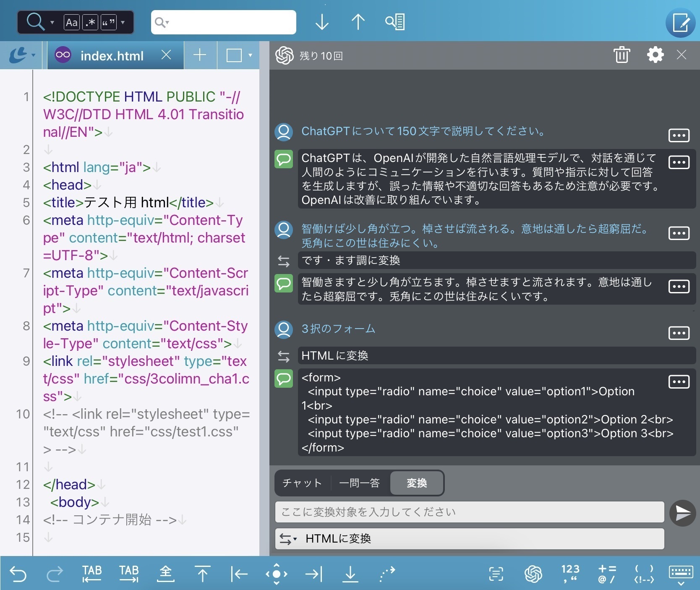Create new document with compose icon

[680, 23]
